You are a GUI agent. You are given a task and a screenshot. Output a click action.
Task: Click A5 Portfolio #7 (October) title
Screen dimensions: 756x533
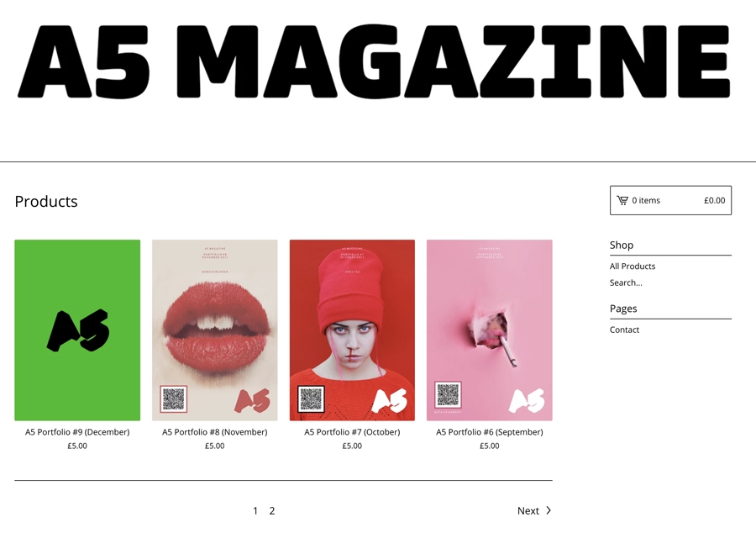click(352, 432)
